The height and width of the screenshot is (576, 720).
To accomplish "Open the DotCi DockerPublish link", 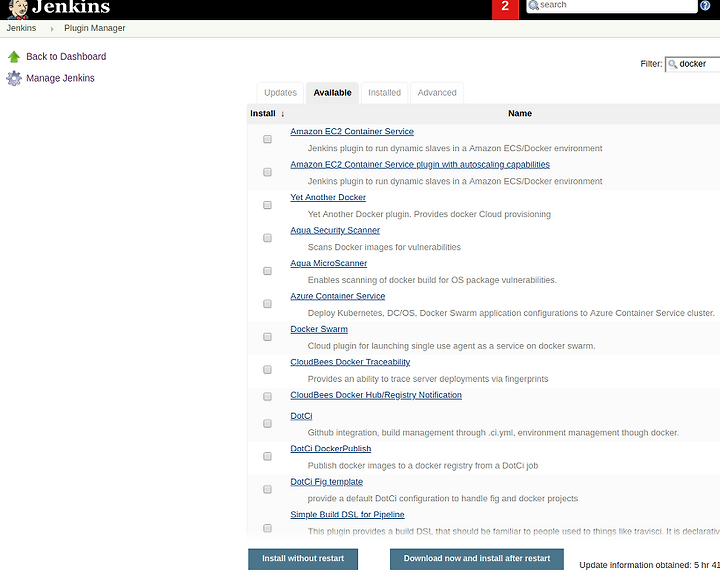I will [x=331, y=449].
